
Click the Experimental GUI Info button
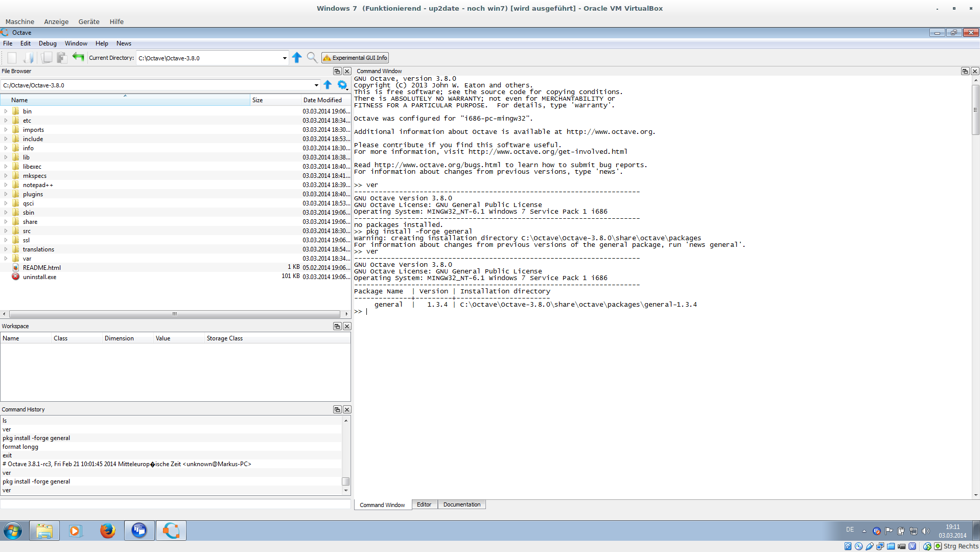(x=355, y=58)
